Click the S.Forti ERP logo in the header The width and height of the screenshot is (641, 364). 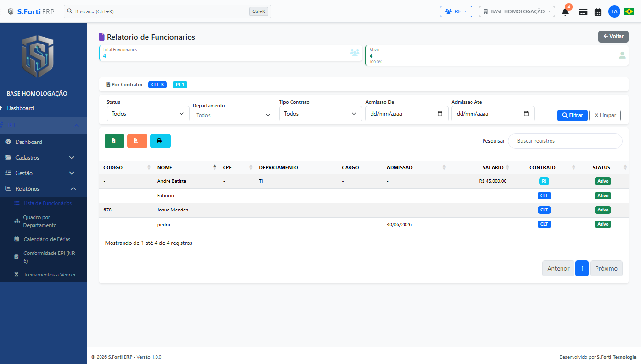[31, 11]
